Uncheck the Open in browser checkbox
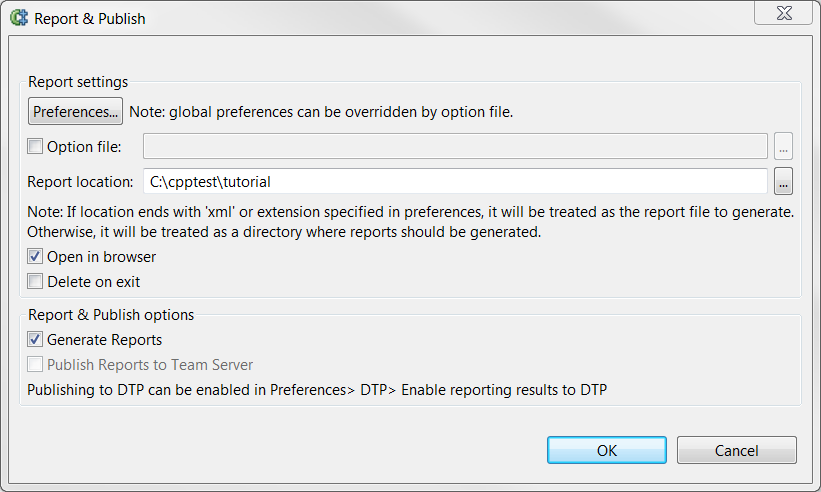This screenshot has height=492, width=821. point(35,256)
